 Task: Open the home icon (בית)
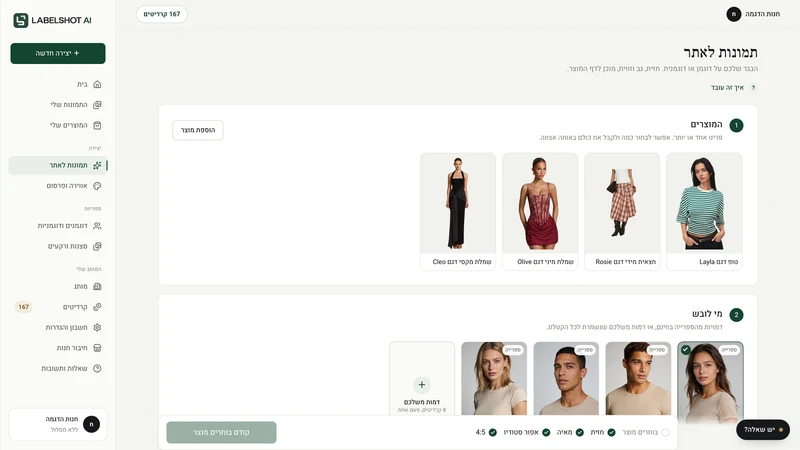tap(97, 84)
